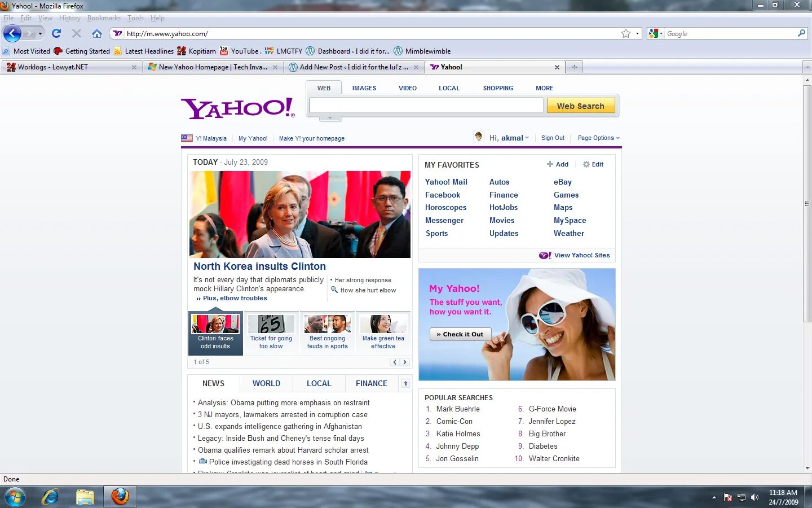812x508 pixels.
Task: Switch to the Worklogs - Lowyat.NET tab
Action: (x=70, y=67)
